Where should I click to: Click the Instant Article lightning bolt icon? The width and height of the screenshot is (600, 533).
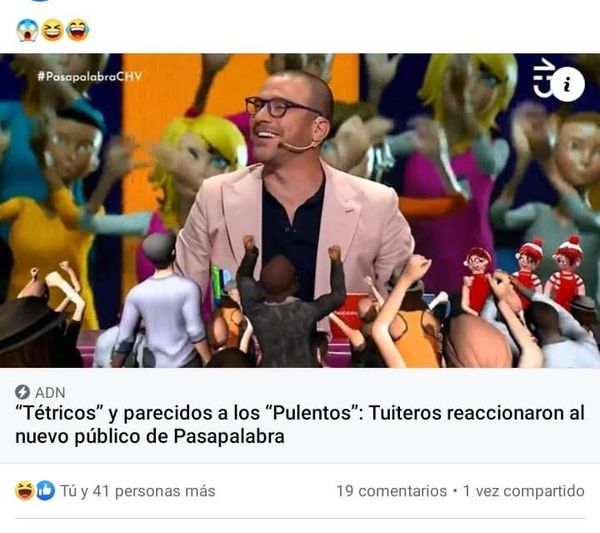click(x=22, y=392)
